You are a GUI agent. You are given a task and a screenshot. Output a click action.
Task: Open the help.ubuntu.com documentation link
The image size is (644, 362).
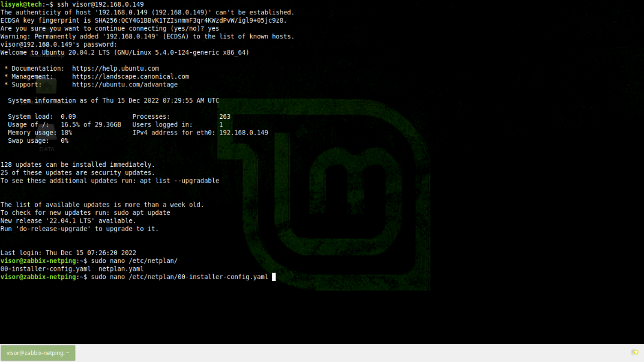115,68
